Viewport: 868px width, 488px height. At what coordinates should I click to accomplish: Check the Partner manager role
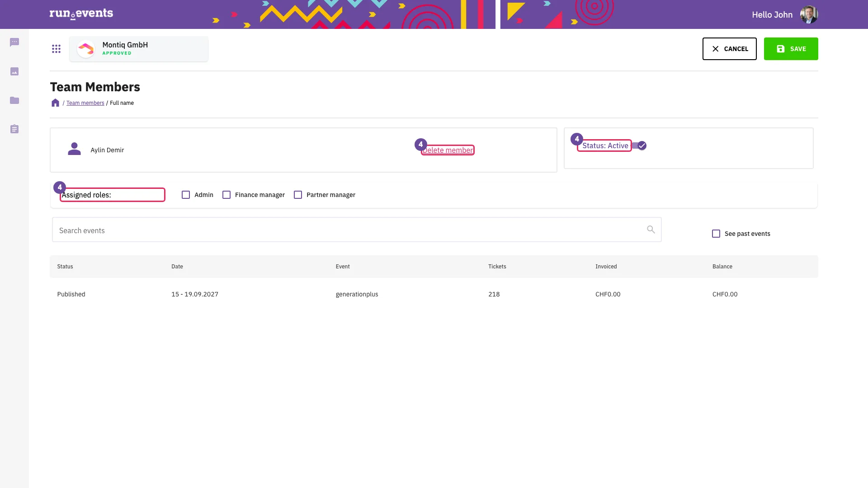click(x=298, y=195)
